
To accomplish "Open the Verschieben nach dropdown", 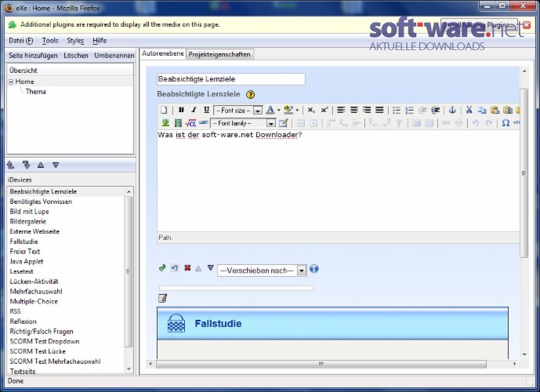I will click(262, 270).
